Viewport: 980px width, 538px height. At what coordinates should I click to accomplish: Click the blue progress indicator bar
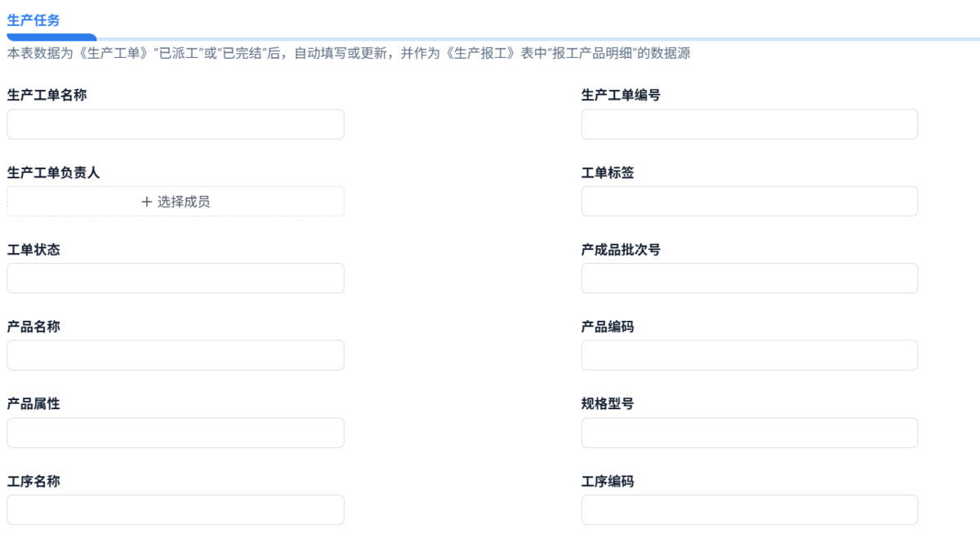49,37
